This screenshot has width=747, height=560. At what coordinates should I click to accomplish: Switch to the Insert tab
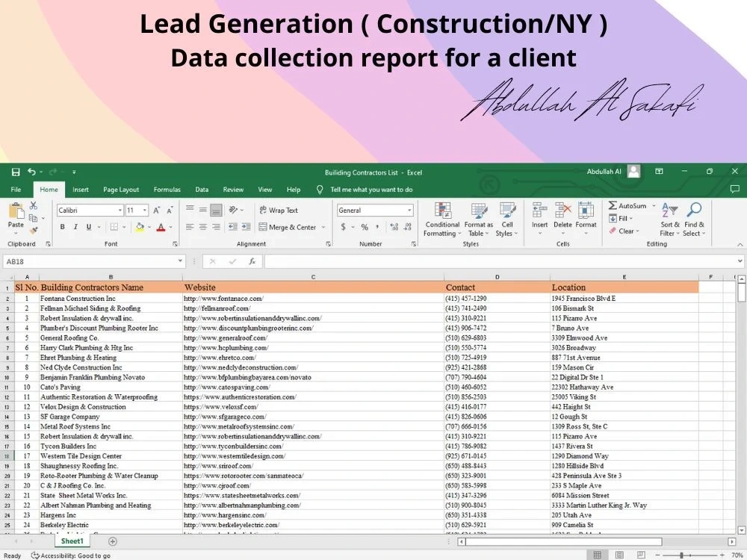pos(81,190)
